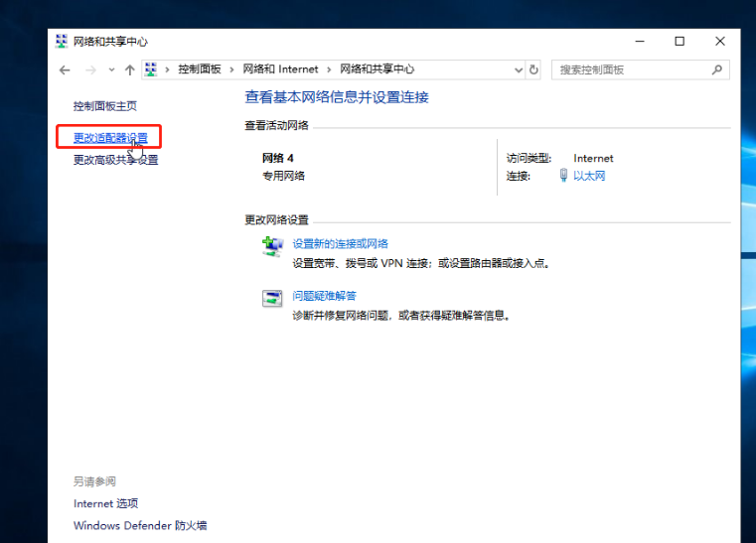Expand the address bar history dropdown
This screenshot has width=756, height=543.
click(518, 69)
